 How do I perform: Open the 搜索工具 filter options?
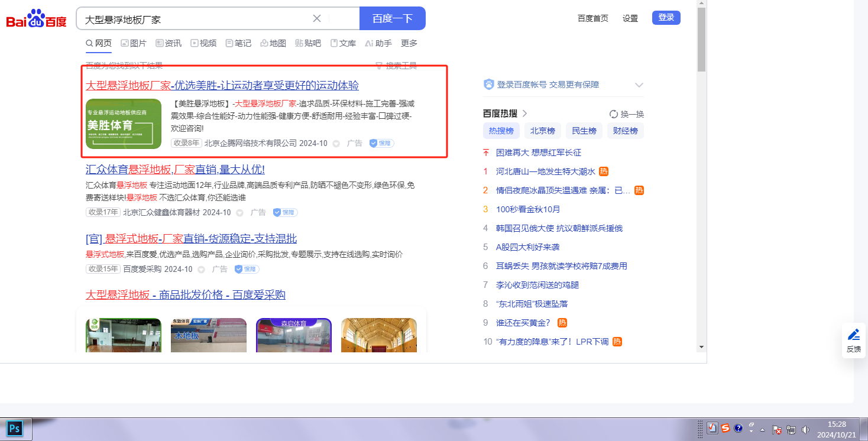click(x=396, y=66)
